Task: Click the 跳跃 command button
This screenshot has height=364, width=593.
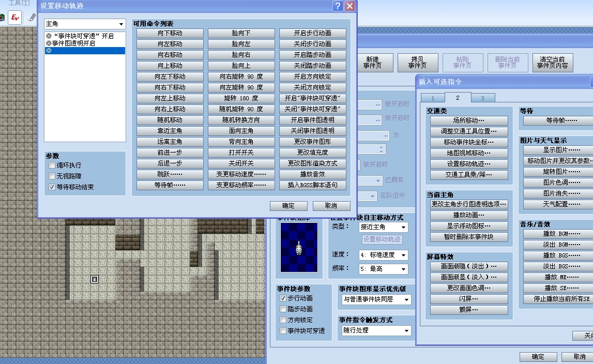Action: click(170, 174)
